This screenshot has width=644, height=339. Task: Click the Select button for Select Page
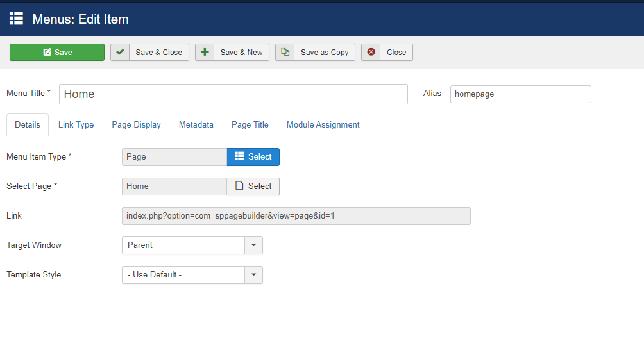coord(253,186)
